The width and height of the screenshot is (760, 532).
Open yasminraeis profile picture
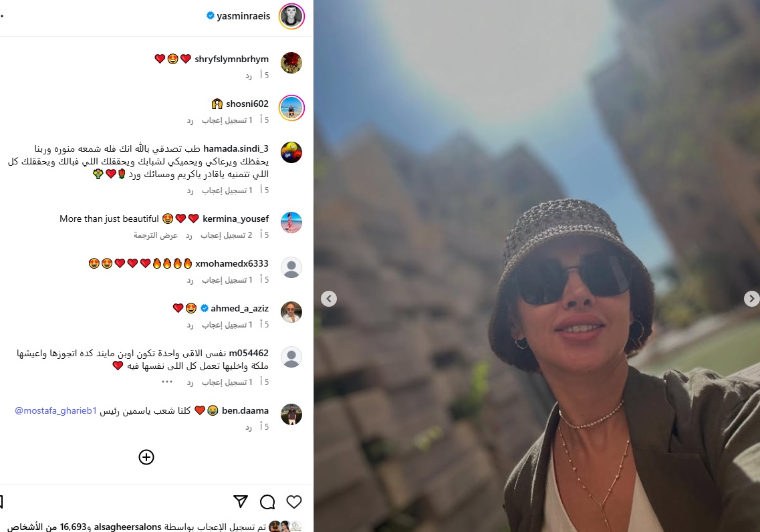tap(291, 16)
